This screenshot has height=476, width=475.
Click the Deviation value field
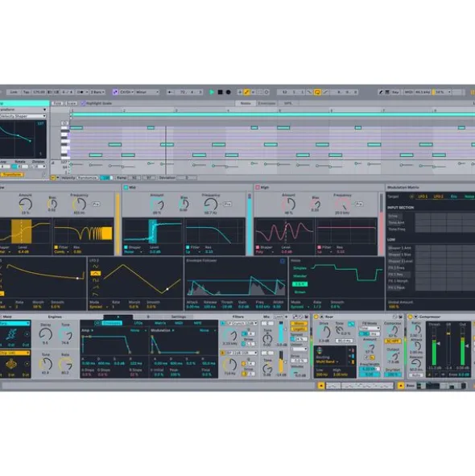[x=187, y=177]
